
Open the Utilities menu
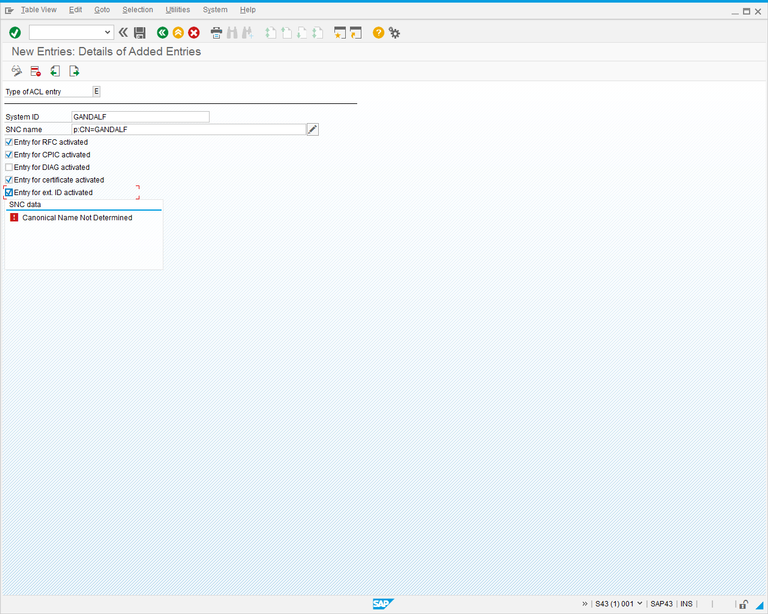[177, 10]
